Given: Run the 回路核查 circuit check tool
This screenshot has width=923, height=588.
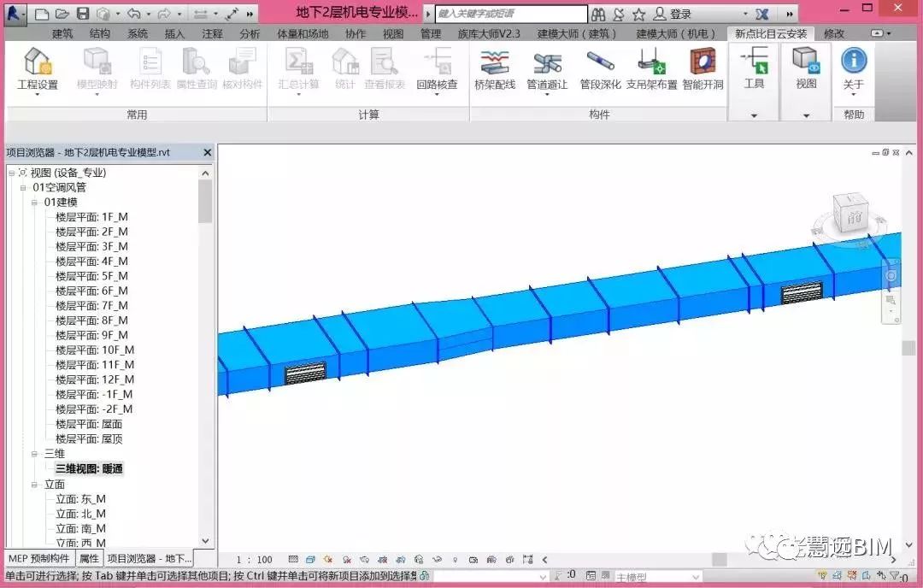Looking at the screenshot, I should [437, 71].
